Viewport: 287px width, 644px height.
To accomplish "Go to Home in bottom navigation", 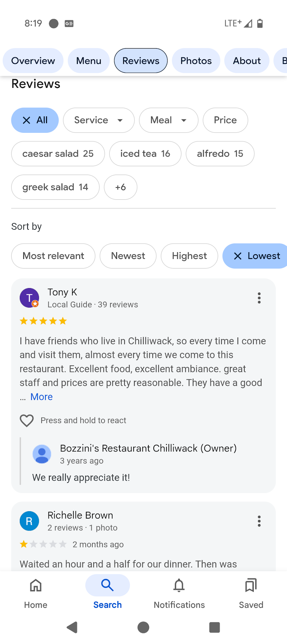I will click(36, 592).
